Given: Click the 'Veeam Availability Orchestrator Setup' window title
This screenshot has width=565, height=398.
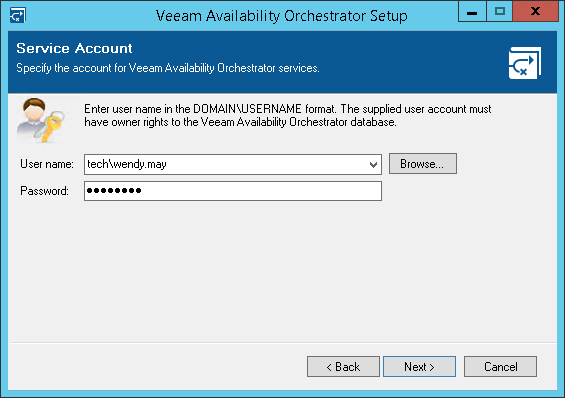Looking at the screenshot, I should (x=281, y=16).
